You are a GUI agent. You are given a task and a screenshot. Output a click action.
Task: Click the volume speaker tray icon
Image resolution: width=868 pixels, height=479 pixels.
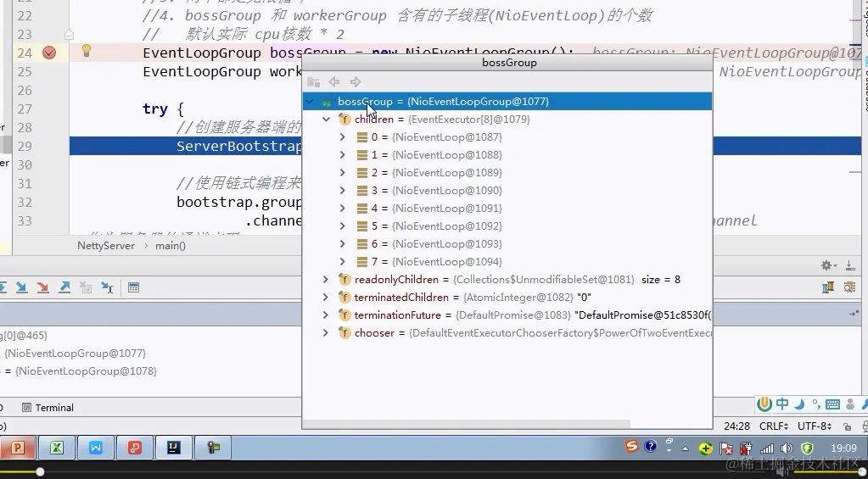(787, 448)
